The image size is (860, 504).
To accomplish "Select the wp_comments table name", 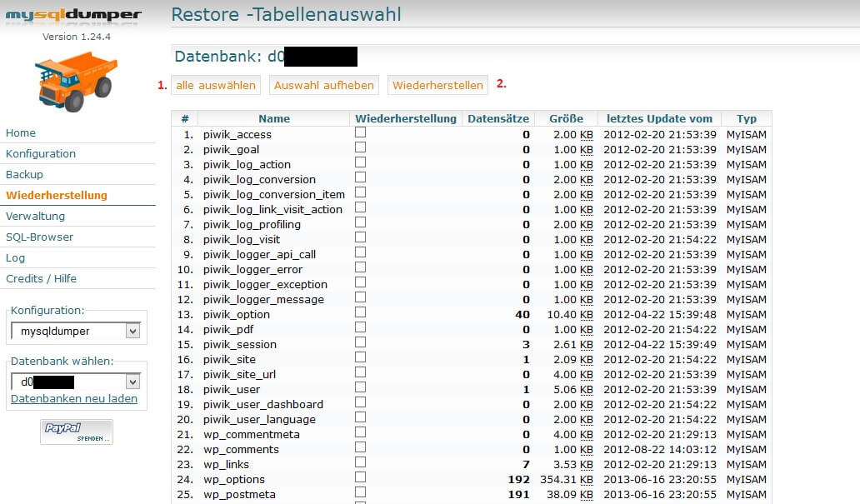I will pyautogui.click(x=242, y=449).
